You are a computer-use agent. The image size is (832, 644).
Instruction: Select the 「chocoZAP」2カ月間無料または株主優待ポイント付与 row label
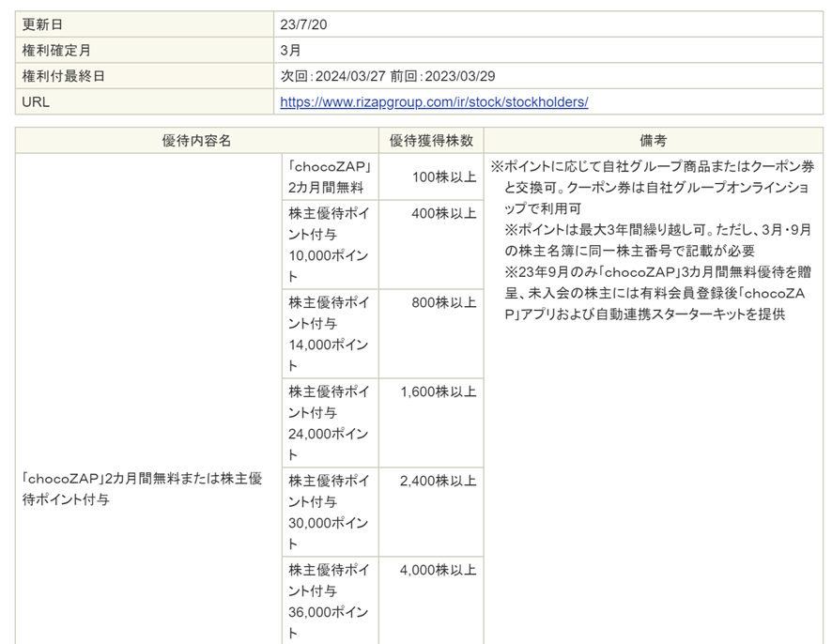tap(148, 399)
